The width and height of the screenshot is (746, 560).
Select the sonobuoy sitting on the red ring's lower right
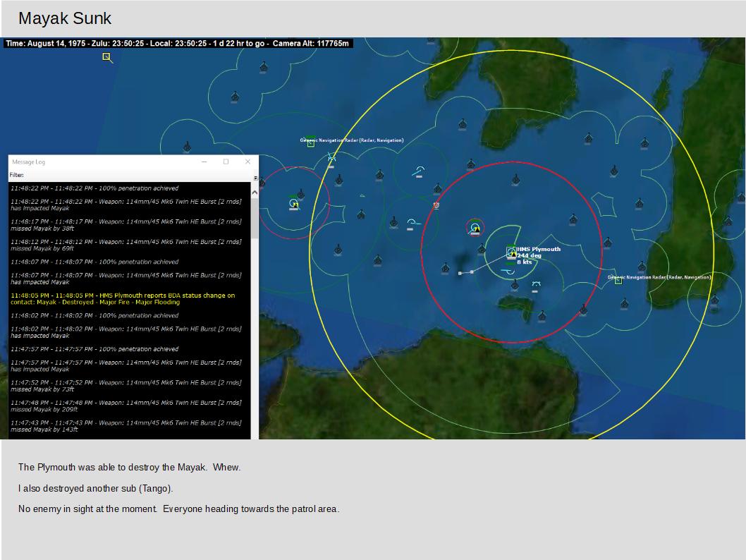pyautogui.click(x=583, y=310)
